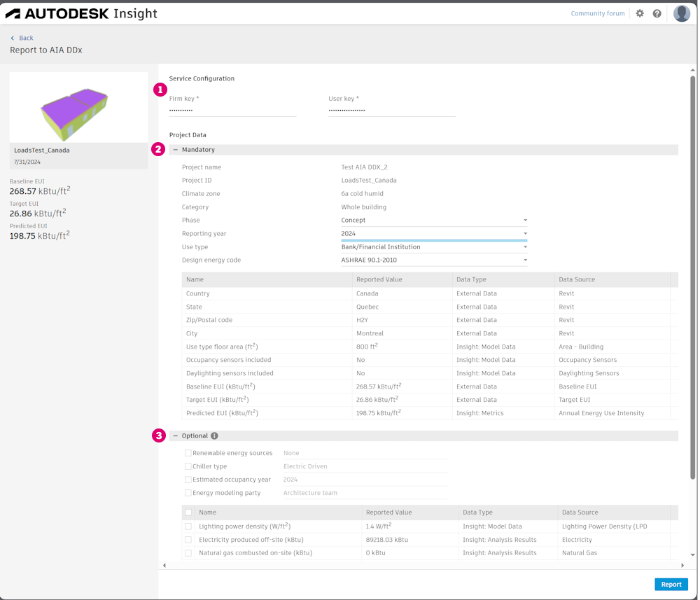Go back using the Back link

point(26,38)
